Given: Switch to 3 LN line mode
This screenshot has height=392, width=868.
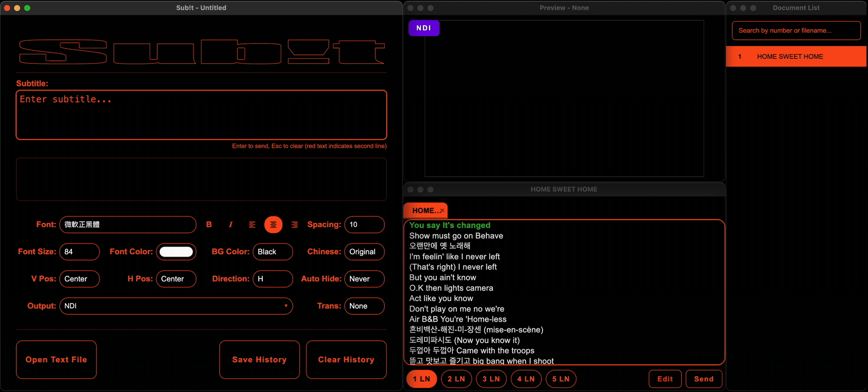Looking at the screenshot, I should coord(491,379).
